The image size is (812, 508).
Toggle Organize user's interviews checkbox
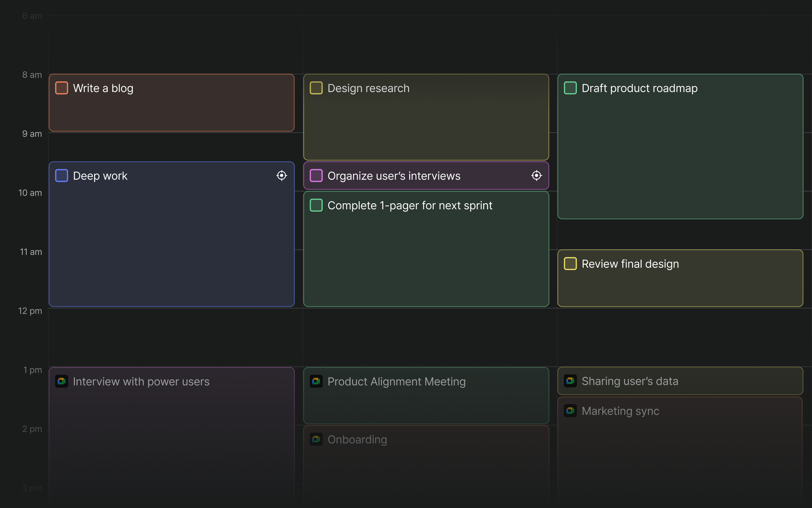coord(316,176)
